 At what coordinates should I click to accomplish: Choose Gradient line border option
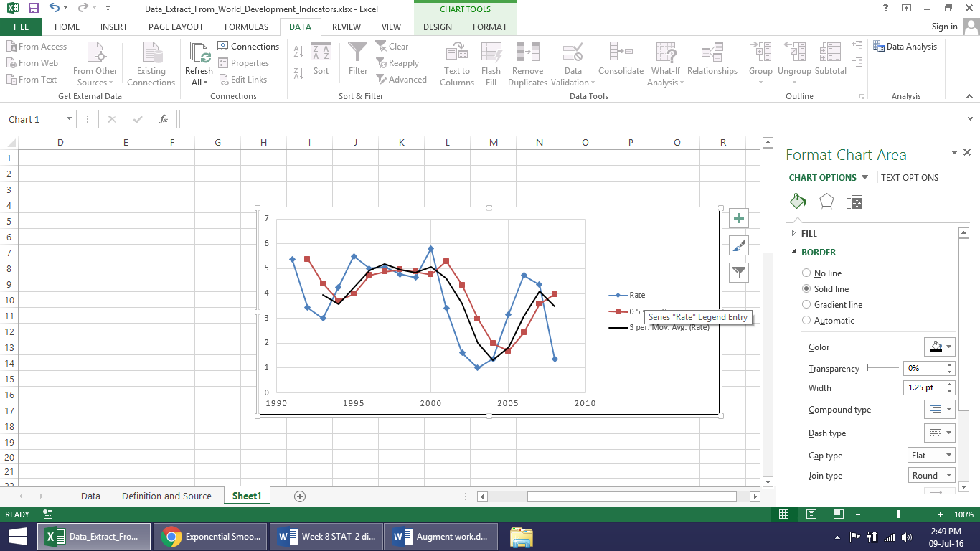pyautogui.click(x=806, y=305)
